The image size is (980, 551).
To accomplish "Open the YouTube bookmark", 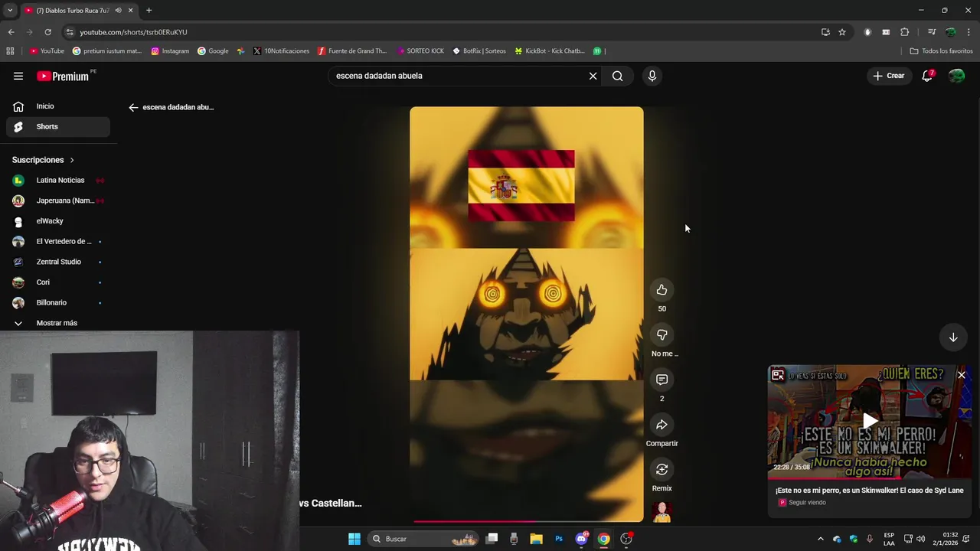I will point(47,51).
